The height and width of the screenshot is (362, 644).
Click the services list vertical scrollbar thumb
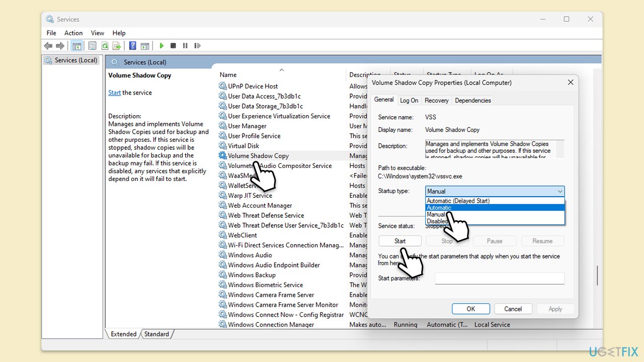point(598,276)
